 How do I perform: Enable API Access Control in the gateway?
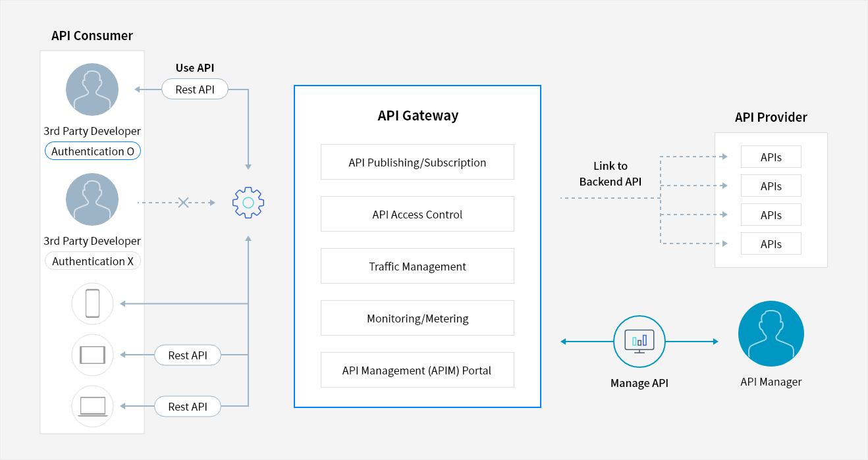(x=417, y=214)
